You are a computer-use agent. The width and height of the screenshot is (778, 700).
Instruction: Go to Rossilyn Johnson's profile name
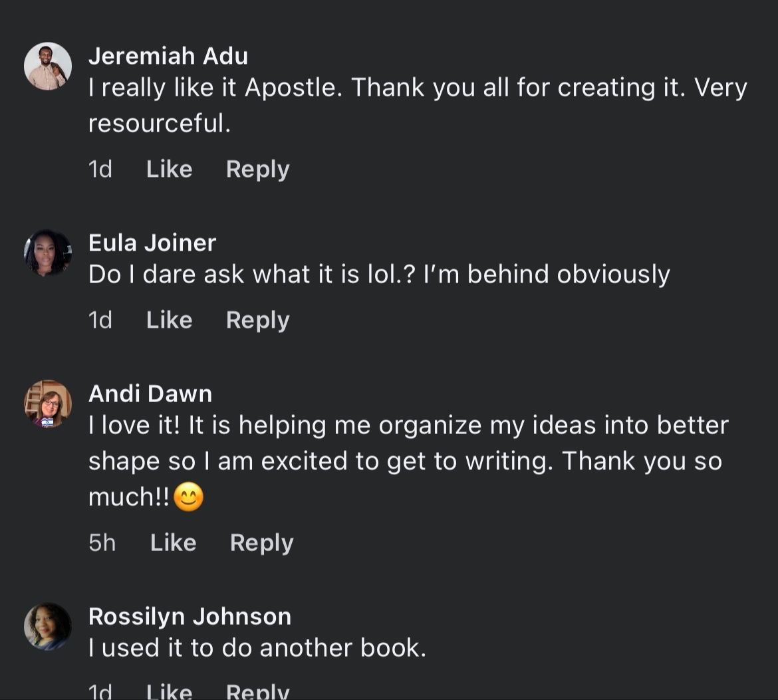pos(190,616)
